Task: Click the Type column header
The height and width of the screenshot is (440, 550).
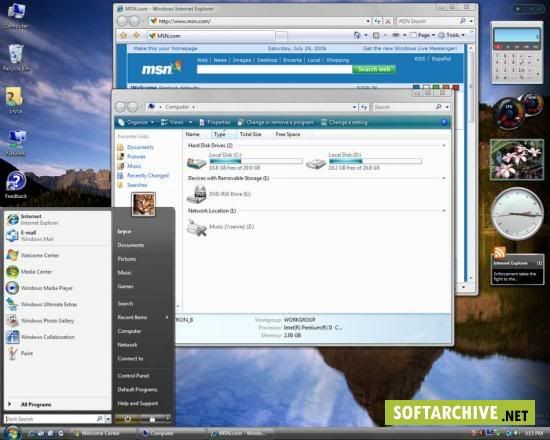Action: (220, 134)
